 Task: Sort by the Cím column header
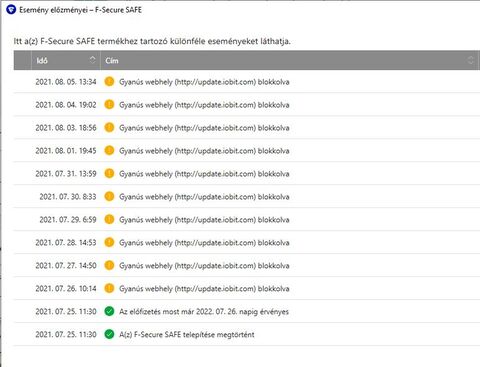pos(290,60)
